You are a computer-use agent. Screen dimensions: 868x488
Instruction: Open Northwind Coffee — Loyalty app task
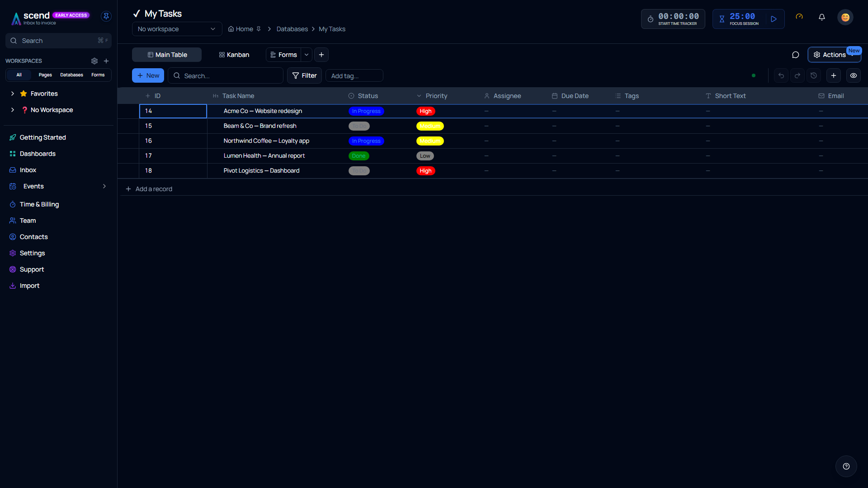(266, 141)
